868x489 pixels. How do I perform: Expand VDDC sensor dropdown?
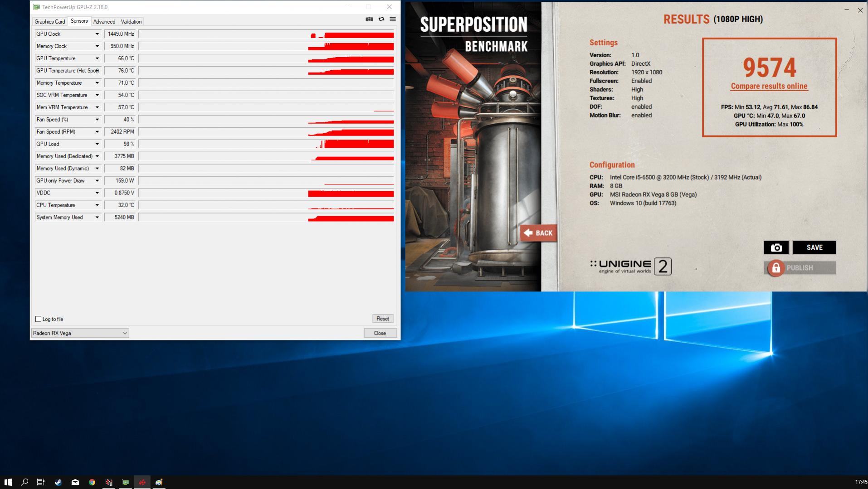click(x=97, y=193)
